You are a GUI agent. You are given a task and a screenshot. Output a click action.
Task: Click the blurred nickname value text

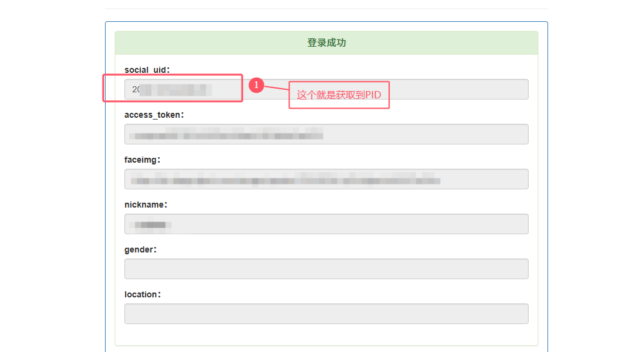pyautogui.click(x=151, y=225)
